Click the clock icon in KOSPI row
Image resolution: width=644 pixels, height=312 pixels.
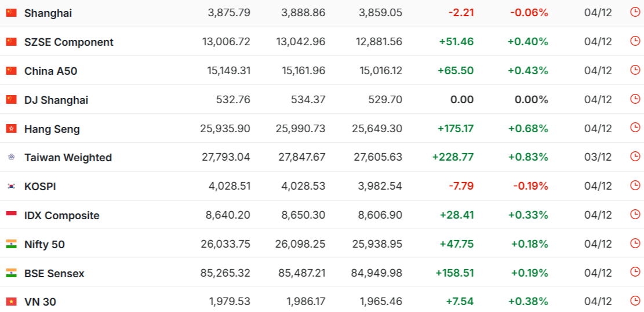(x=635, y=186)
